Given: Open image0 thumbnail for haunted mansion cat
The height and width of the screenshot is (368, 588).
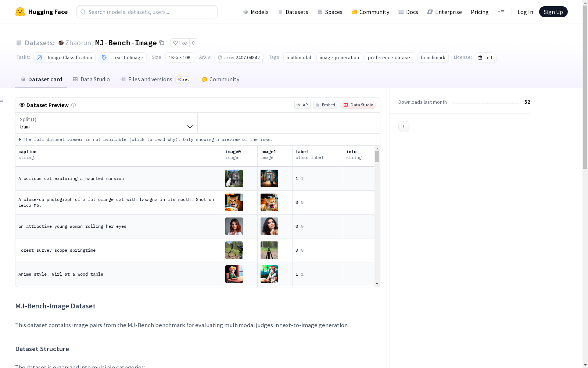Looking at the screenshot, I should tap(234, 178).
